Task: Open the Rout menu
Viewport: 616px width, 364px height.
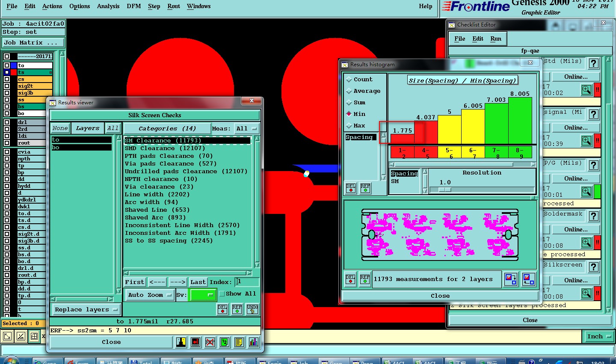Action: pos(174,6)
